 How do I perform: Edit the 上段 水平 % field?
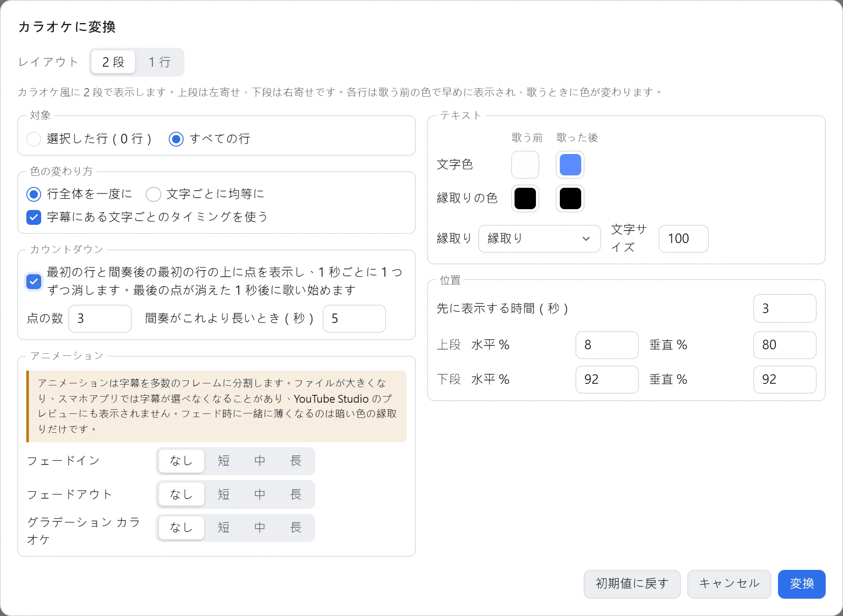(x=607, y=345)
